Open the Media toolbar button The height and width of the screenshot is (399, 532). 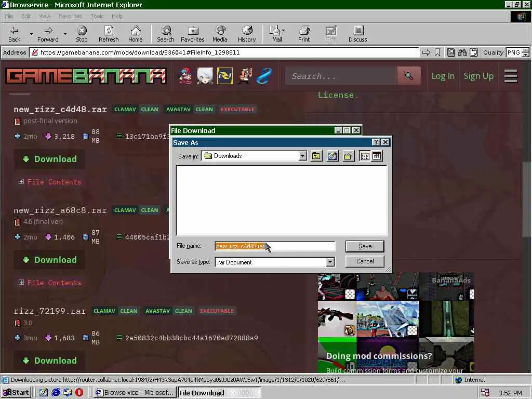[x=220, y=34]
